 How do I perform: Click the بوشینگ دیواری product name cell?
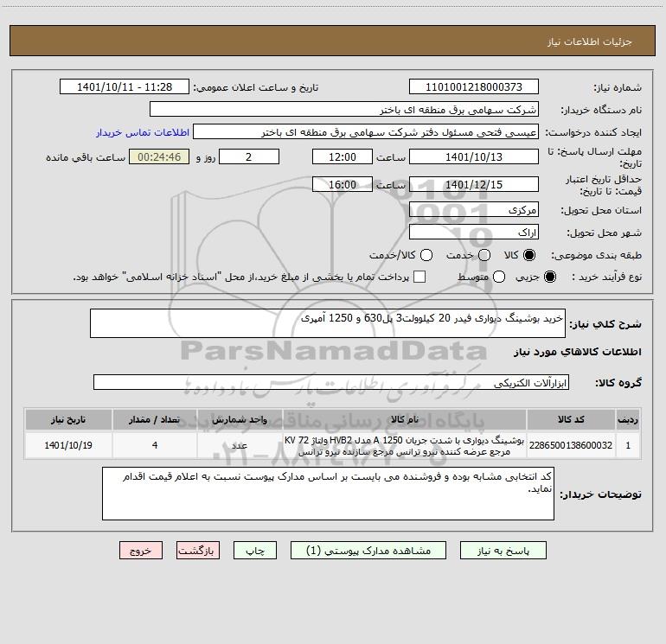[x=405, y=445]
